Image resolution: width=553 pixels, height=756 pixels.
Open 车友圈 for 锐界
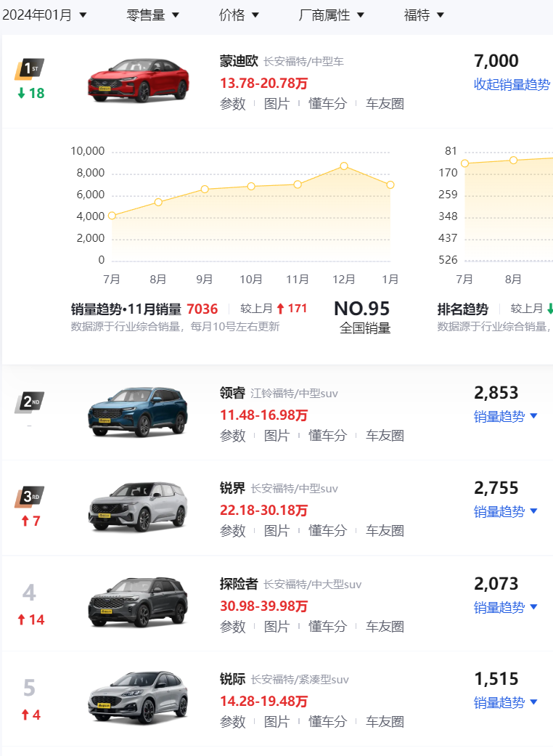click(x=385, y=531)
